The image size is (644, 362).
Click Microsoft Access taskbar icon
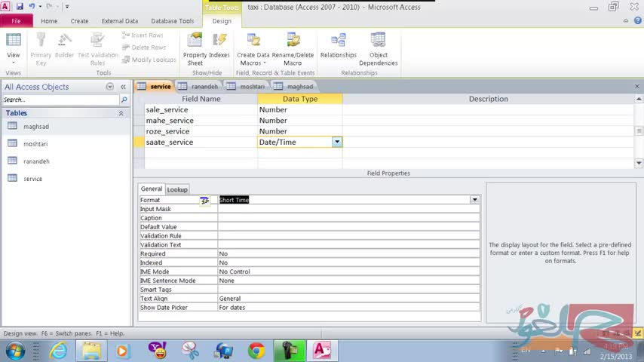tap(322, 351)
